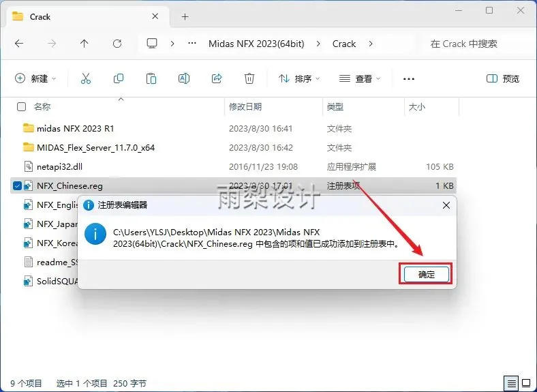Refresh the Crack folder view

(117, 44)
